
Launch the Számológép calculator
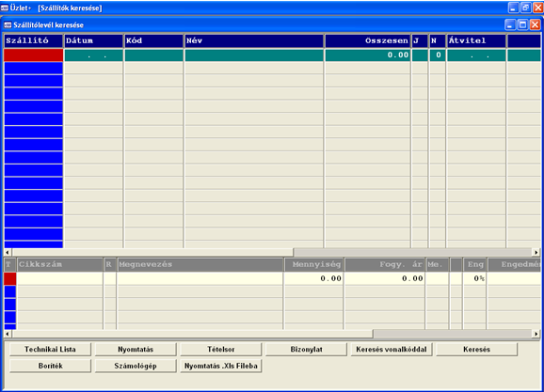(136, 366)
